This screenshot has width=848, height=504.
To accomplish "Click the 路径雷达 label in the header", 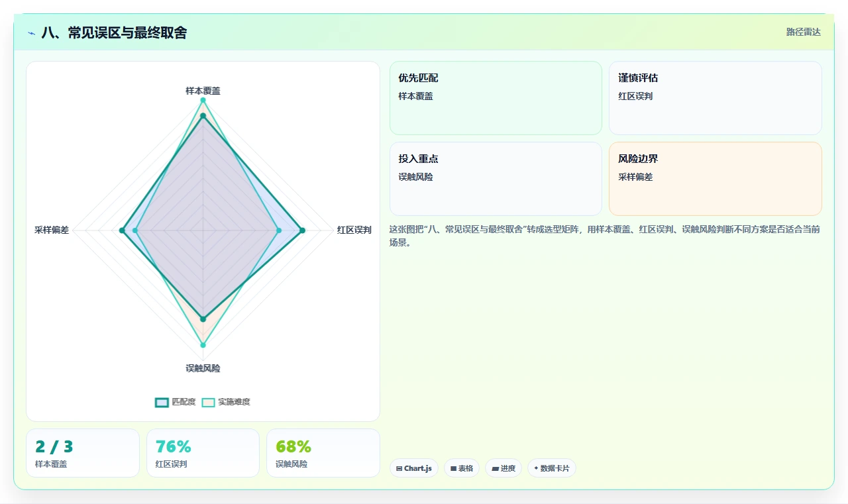I will point(804,32).
